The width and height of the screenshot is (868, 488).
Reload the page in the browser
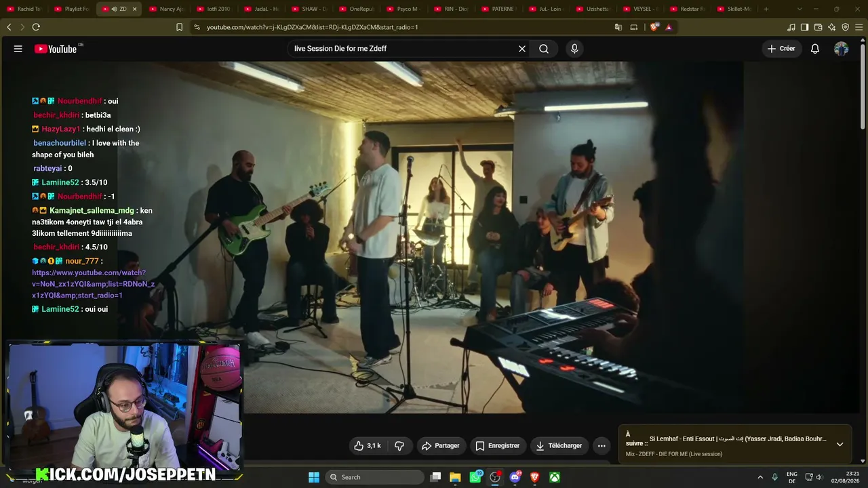pos(36,27)
